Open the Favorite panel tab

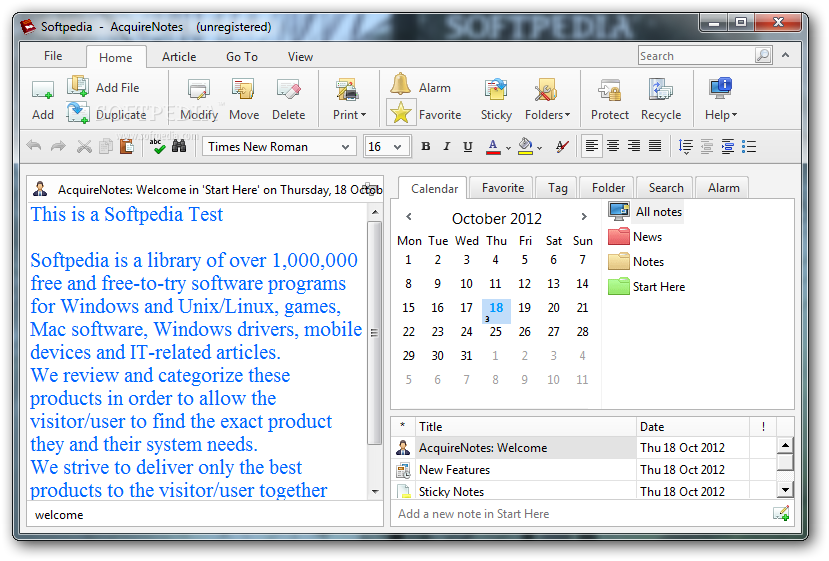point(502,188)
